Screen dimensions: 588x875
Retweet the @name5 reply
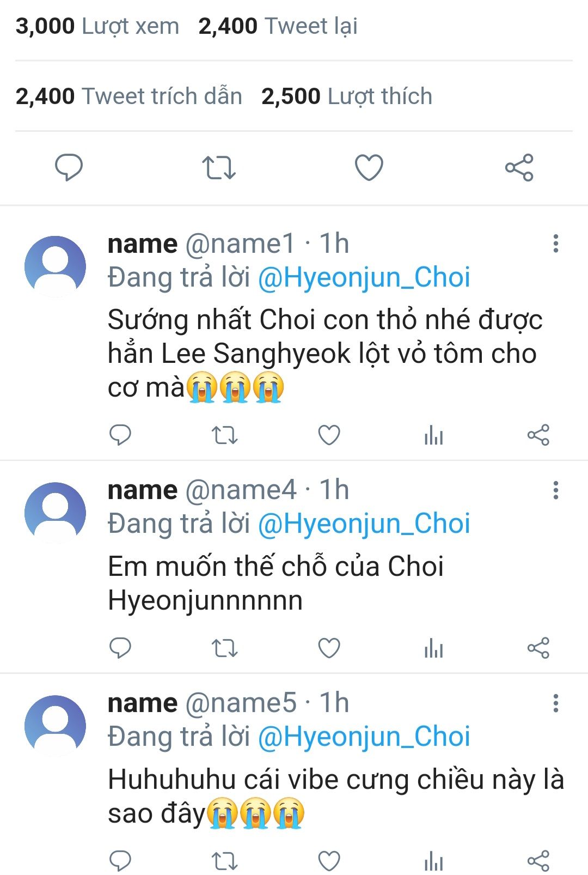point(224,861)
